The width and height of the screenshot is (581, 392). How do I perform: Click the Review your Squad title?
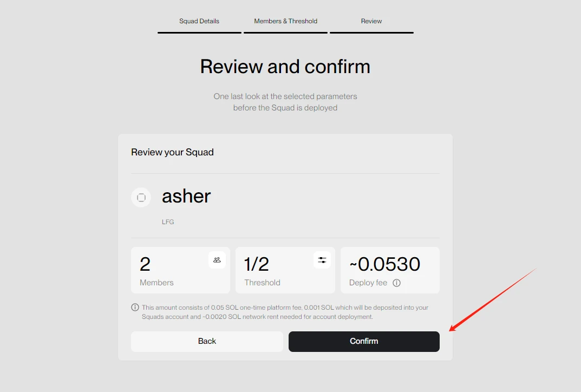tap(172, 152)
